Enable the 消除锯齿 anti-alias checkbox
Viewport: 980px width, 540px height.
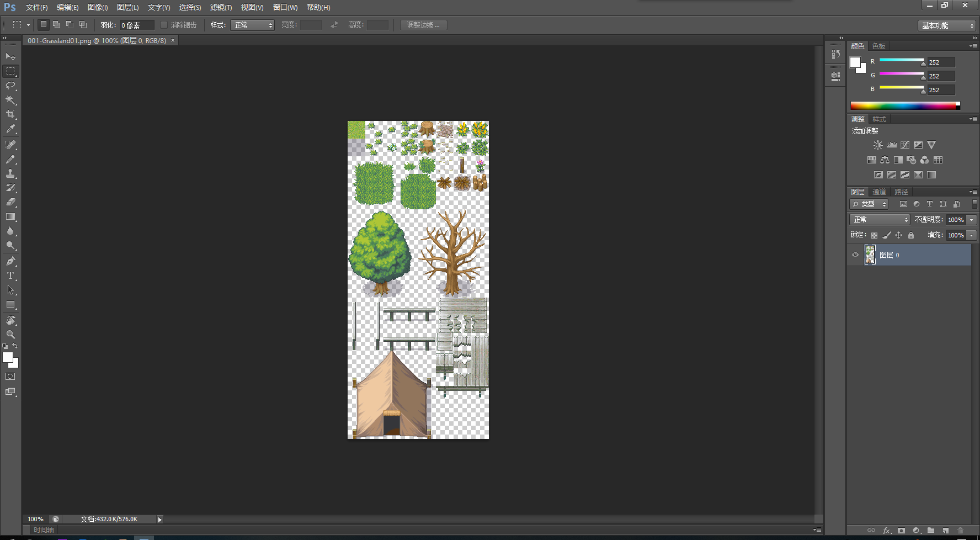click(164, 25)
